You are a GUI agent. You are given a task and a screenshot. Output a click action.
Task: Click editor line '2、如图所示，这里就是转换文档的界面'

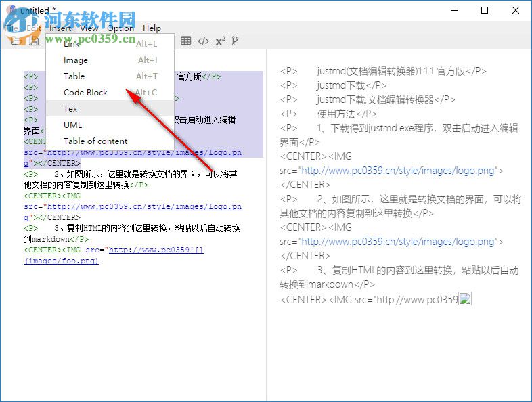pyautogui.click(x=130, y=174)
